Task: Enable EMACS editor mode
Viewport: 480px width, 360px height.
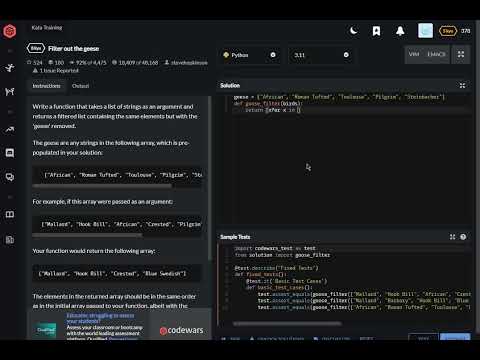Action: pyautogui.click(x=436, y=54)
